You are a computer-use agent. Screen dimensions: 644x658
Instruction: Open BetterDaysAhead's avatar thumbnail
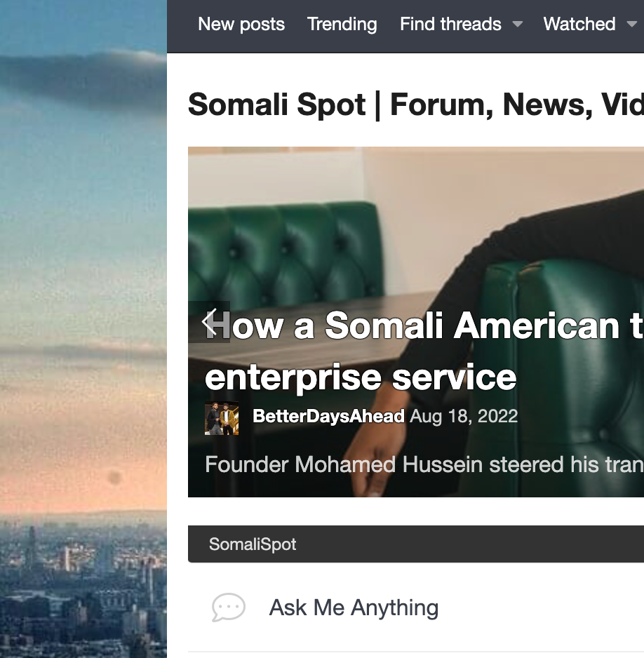[x=222, y=418]
